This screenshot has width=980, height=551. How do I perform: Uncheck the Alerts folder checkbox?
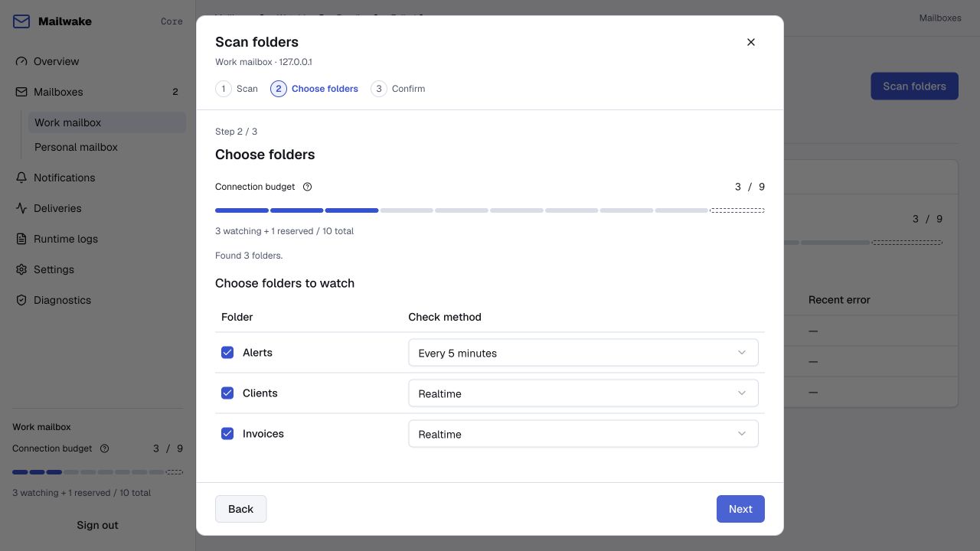227,353
